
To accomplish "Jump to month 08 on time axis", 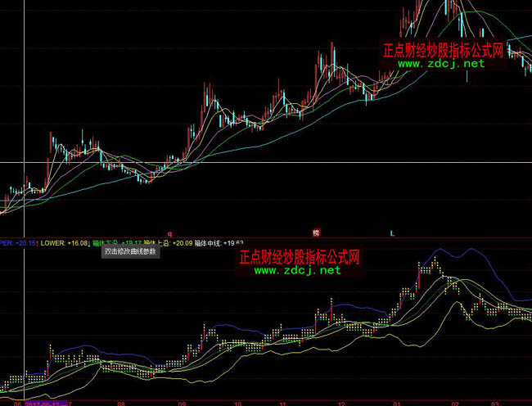I will click(x=121, y=403).
